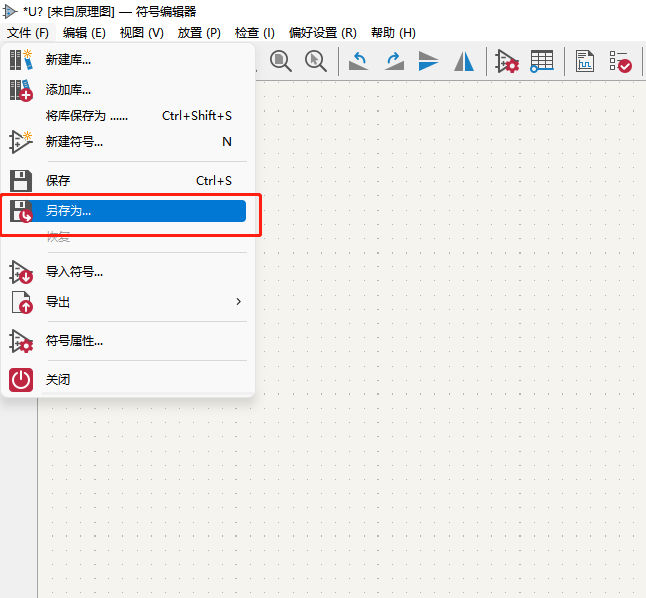
Task: Rotate counterclockwise using the toolbar icon
Action: 358,61
